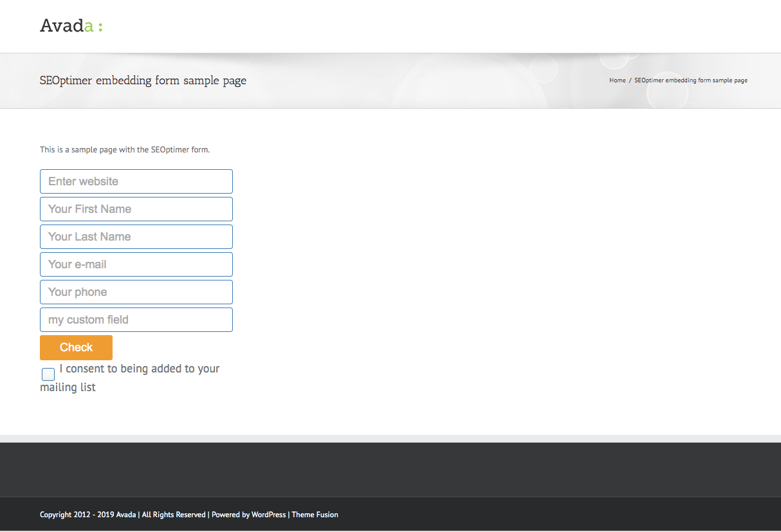Click the page title heading in the banner
The width and height of the screenshot is (781, 532).
tap(143, 80)
